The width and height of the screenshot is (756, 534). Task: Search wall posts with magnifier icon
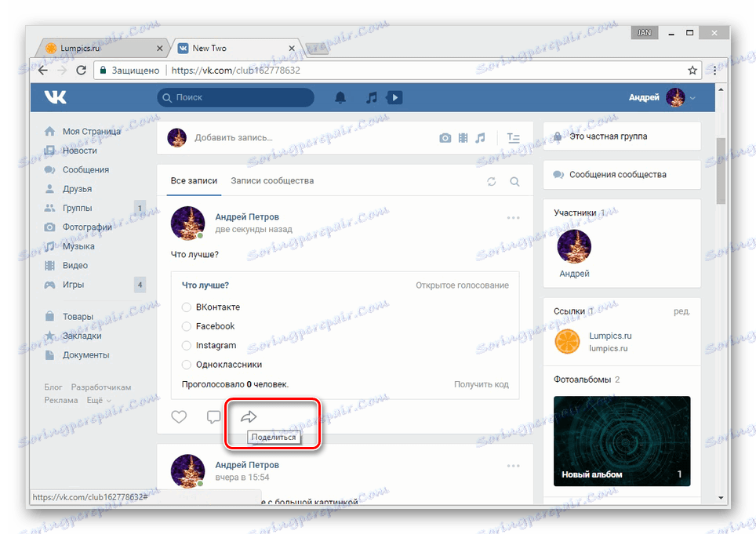point(514,182)
